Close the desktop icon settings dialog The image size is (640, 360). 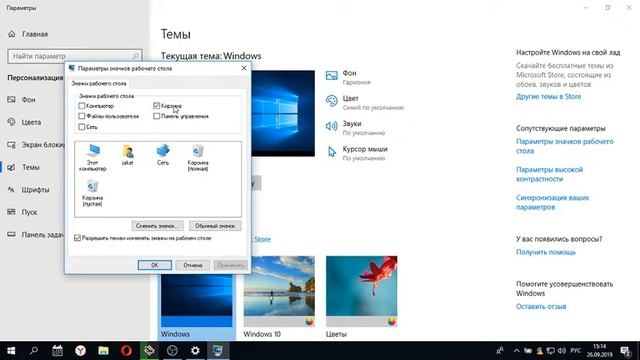[x=244, y=68]
